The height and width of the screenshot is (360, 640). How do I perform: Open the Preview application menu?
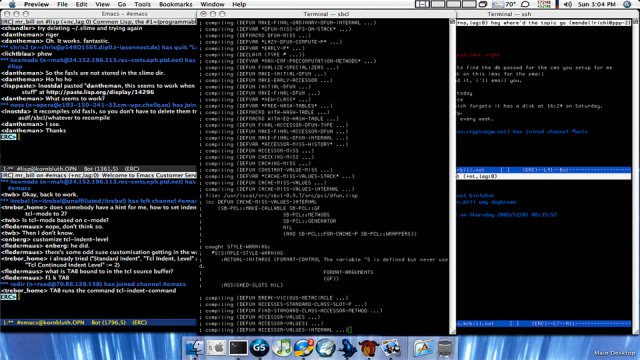click(x=36, y=4)
